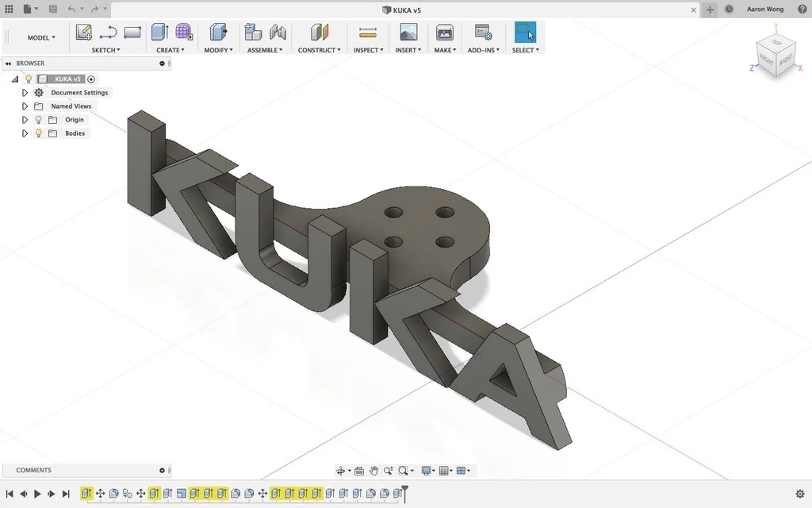The image size is (812, 508).
Task: Play the timeline history
Action: [x=37, y=494]
